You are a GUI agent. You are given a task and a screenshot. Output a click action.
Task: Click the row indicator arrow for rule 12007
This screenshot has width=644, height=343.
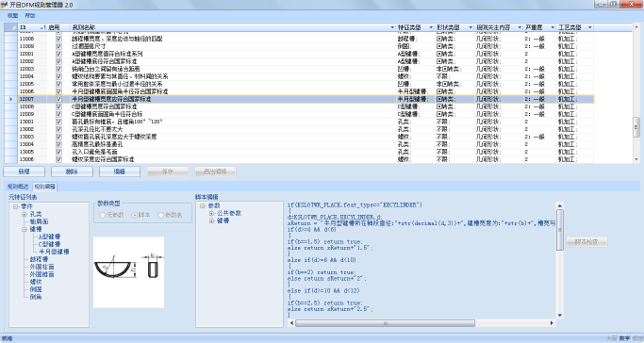point(10,99)
